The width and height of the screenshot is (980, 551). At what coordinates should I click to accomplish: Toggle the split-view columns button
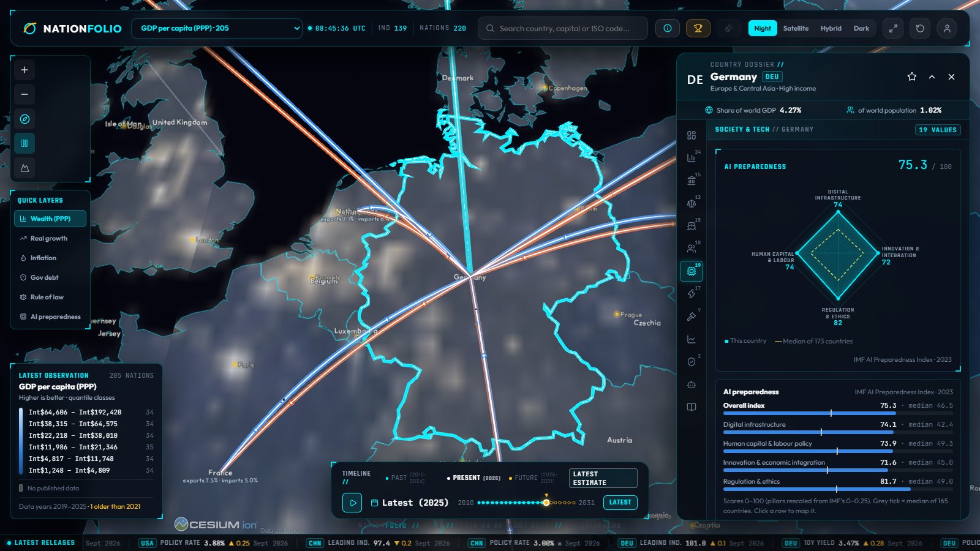24,143
